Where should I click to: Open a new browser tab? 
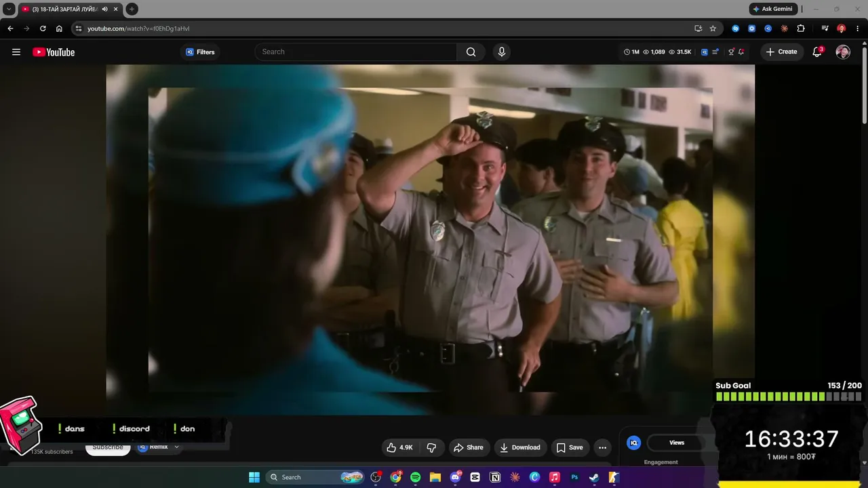(x=132, y=9)
